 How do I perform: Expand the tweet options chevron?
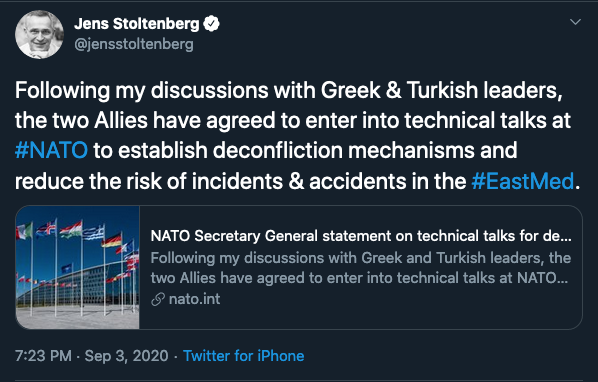575,22
